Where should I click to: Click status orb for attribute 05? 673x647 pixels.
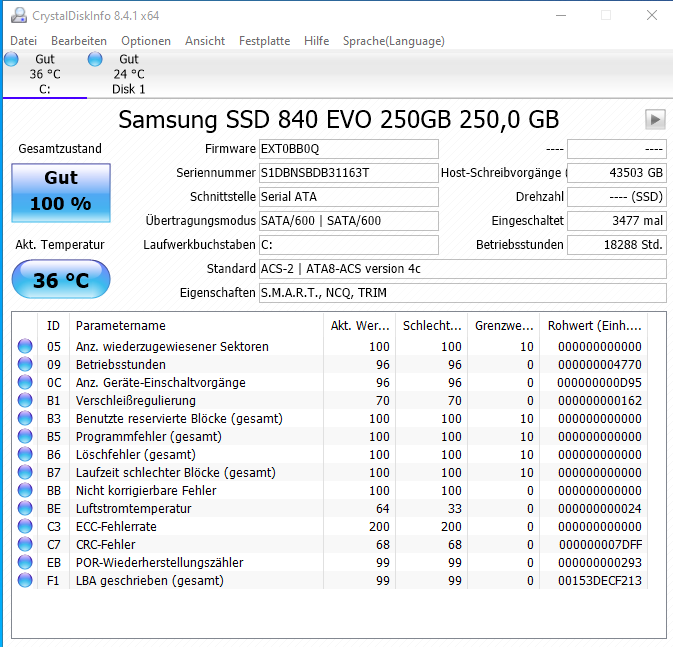pyautogui.click(x=25, y=346)
